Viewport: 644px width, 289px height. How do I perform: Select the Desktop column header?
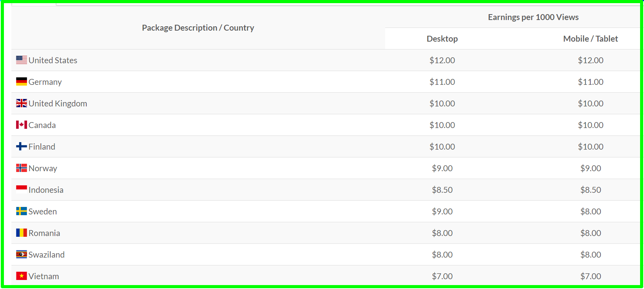tap(442, 38)
